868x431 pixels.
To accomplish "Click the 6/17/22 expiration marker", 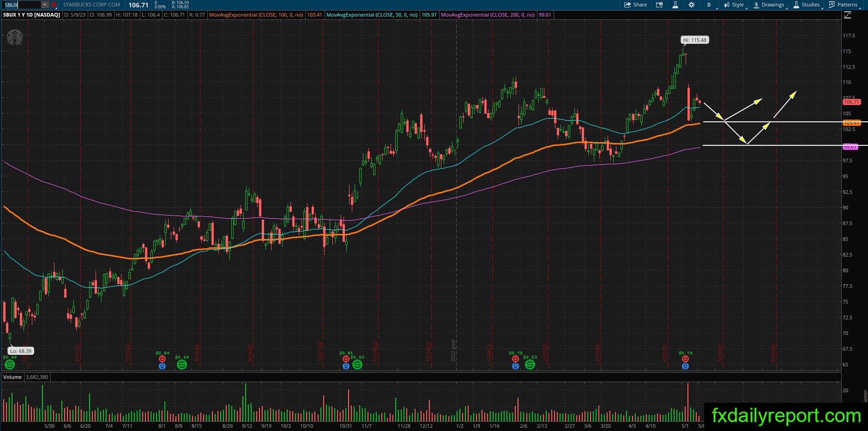I will click(78, 353).
